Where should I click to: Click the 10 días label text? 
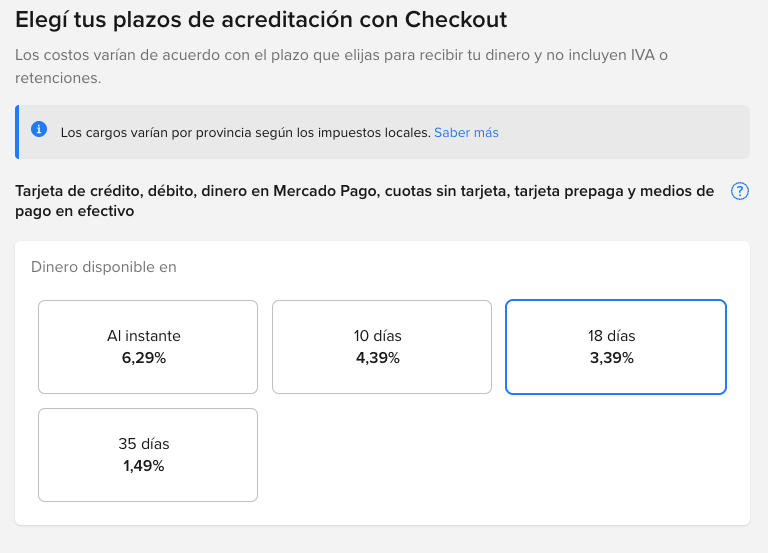click(x=378, y=336)
